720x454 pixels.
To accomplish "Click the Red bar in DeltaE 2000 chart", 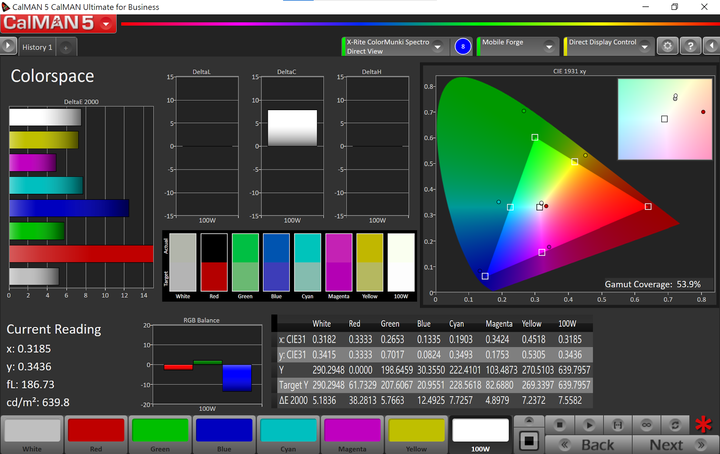I will 81,254.
